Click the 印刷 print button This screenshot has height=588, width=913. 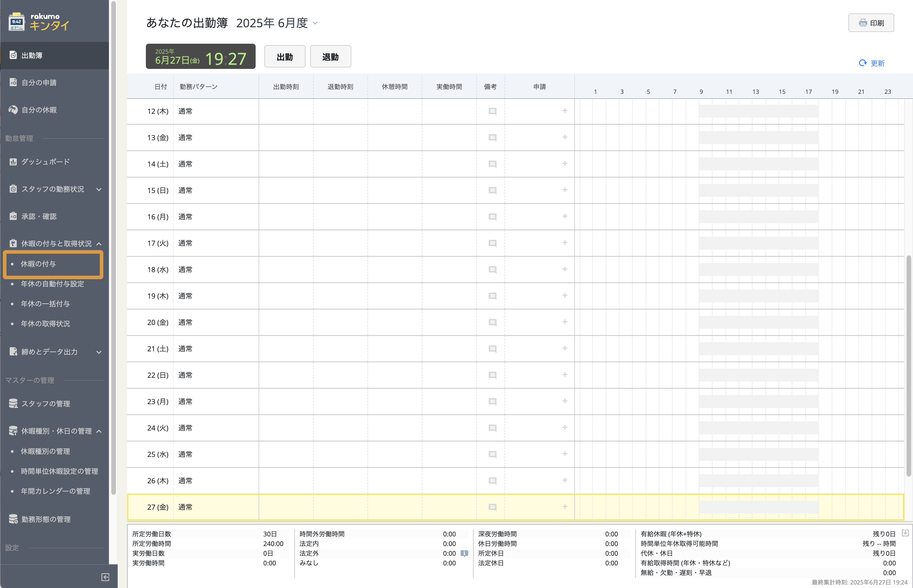click(871, 23)
